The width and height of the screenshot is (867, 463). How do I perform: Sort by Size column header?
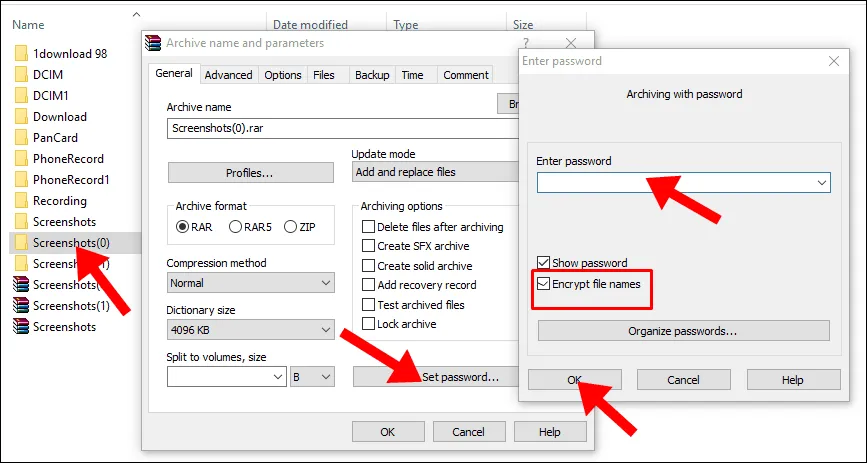click(x=523, y=25)
